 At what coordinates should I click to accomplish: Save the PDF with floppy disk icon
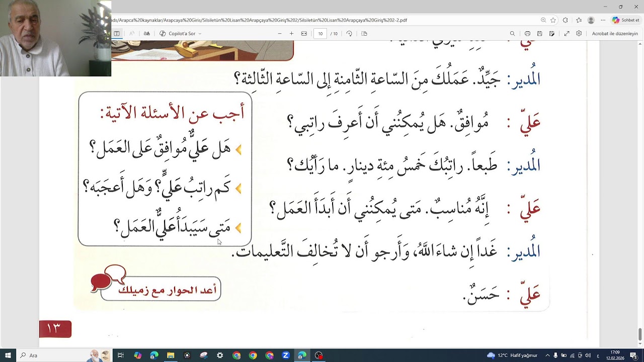pyautogui.click(x=539, y=34)
